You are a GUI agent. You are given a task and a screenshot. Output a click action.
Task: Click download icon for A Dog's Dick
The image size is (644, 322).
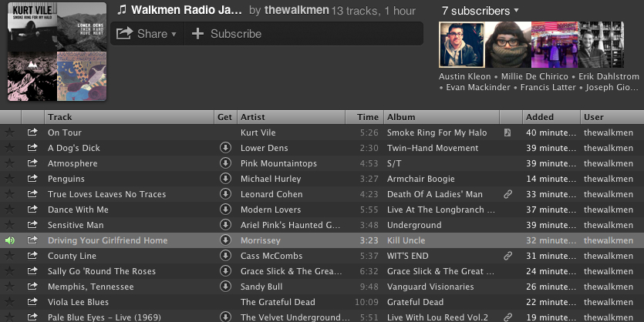pos(225,148)
